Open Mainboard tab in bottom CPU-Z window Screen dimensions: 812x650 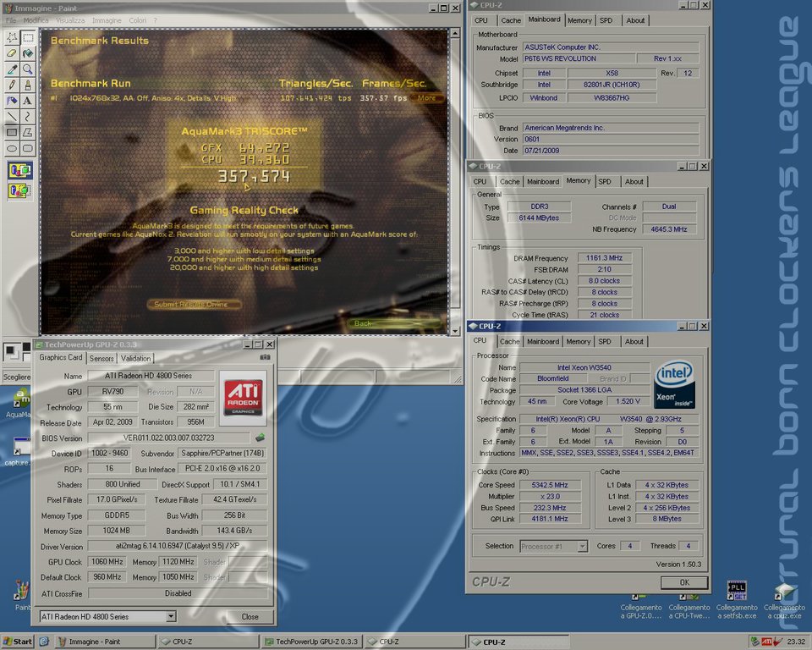[543, 342]
